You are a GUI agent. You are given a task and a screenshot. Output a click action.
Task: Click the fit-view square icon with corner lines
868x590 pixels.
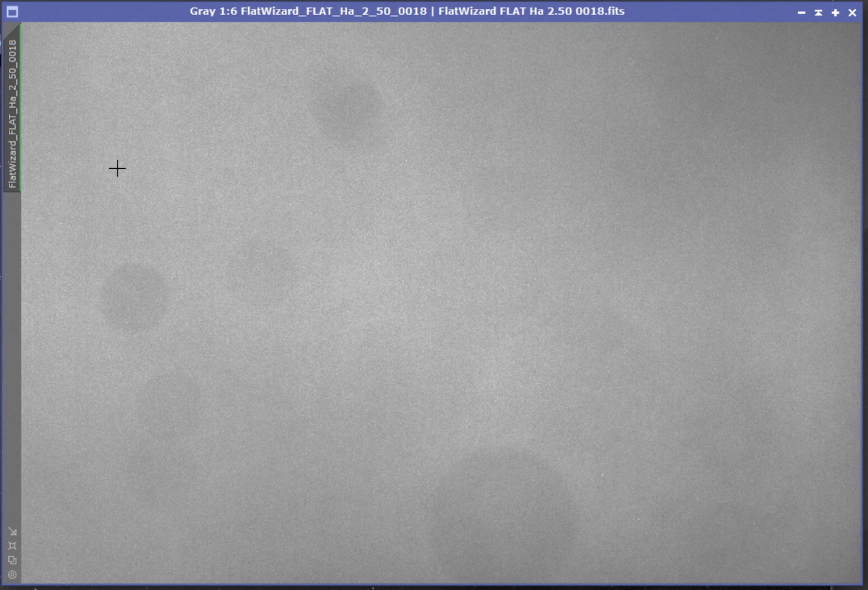click(x=12, y=545)
